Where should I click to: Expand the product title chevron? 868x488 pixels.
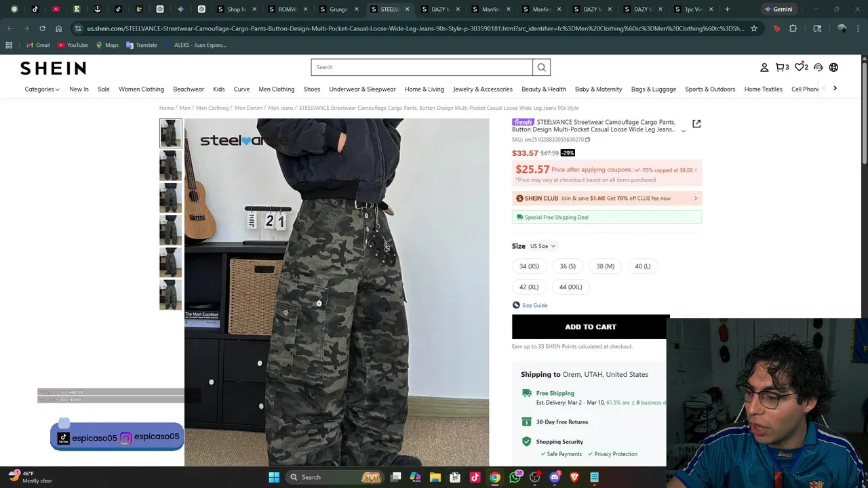(683, 131)
